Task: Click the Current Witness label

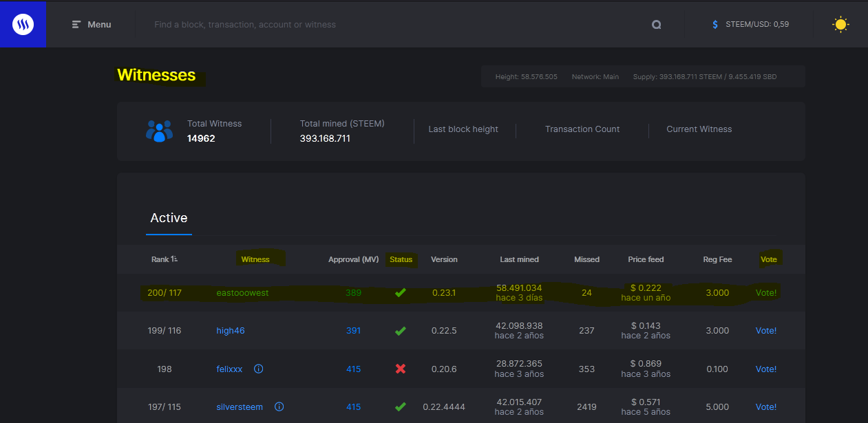Action: point(699,129)
